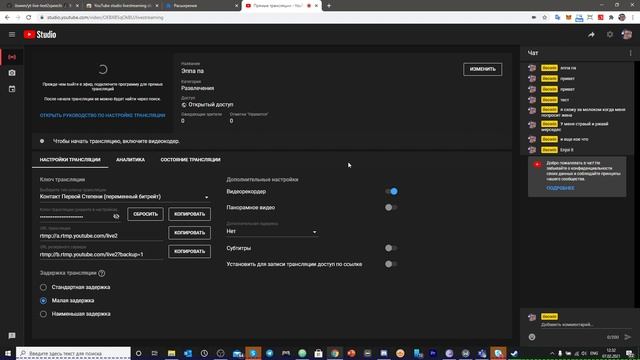Click the Cortana circle on taskbar

pyautogui.click(x=138, y=353)
